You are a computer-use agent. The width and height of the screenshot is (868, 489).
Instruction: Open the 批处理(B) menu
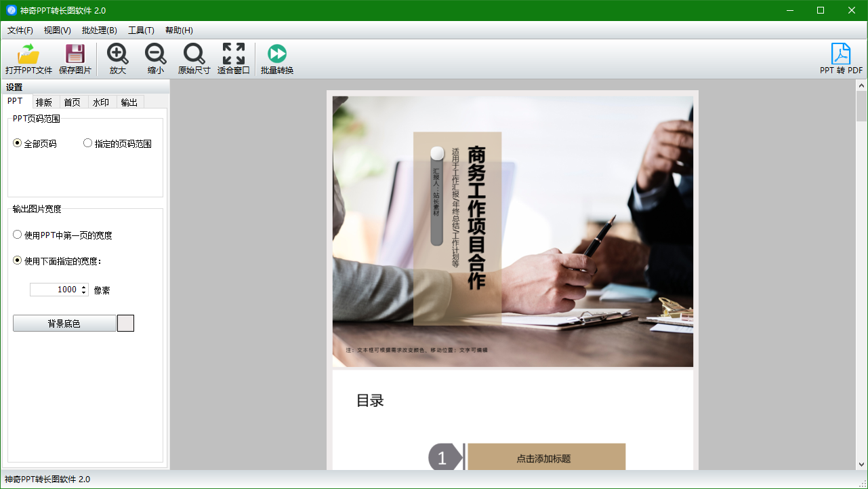99,31
